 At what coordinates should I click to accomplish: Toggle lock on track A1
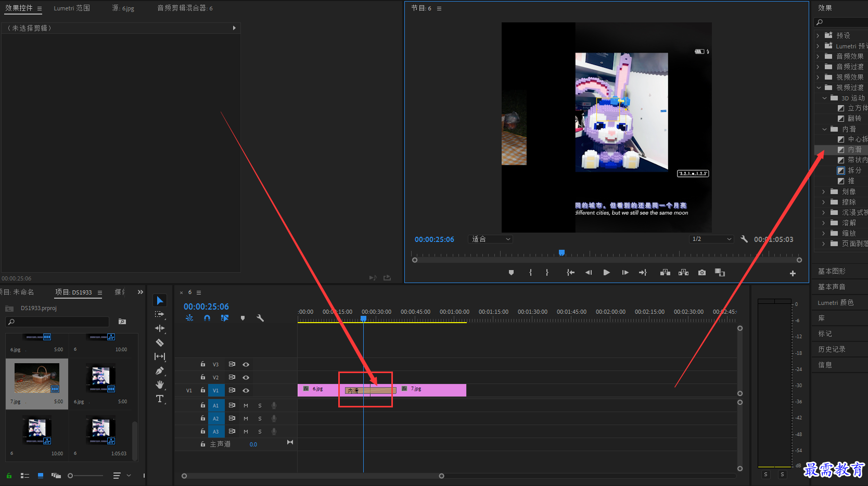[x=203, y=405]
